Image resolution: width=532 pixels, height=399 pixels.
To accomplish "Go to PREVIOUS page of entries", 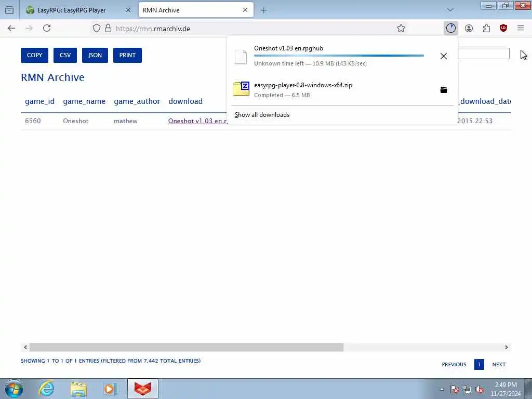I will click(x=454, y=364).
